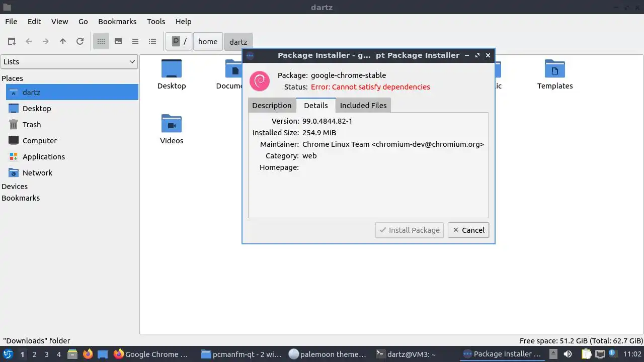Click the Bookmarks section in sidebar
Viewport: 644px width, 362px height.
click(x=21, y=198)
